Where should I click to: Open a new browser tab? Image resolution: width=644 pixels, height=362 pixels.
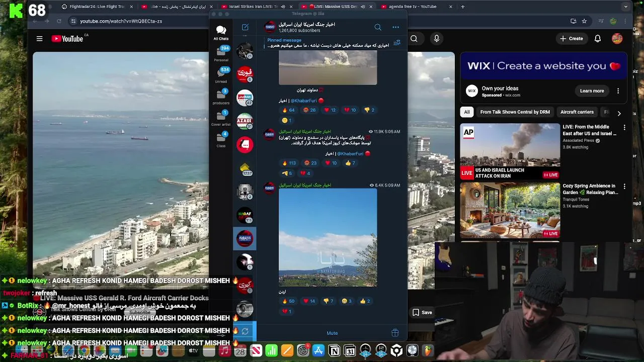pyautogui.click(x=463, y=7)
